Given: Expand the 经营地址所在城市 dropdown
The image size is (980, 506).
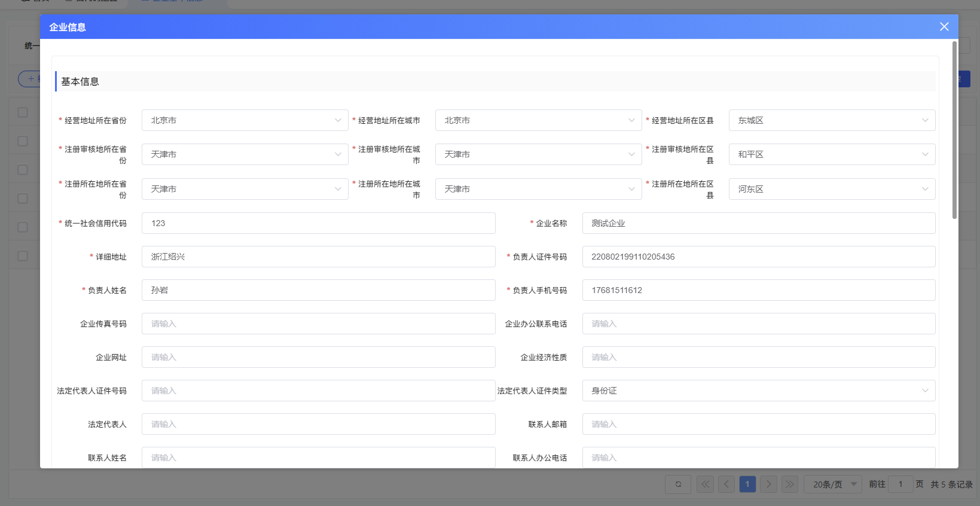Looking at the screenshot, I should (x=538, y=120).
